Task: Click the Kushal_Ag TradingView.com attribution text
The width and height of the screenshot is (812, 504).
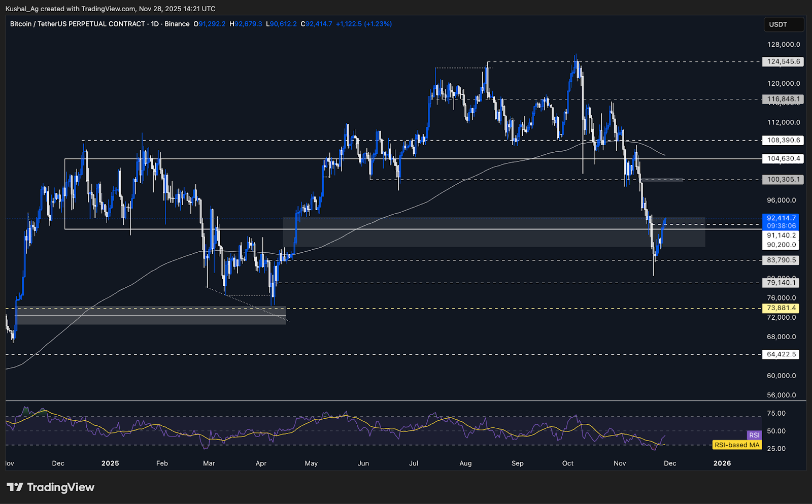Action: [x=110, y=9]
